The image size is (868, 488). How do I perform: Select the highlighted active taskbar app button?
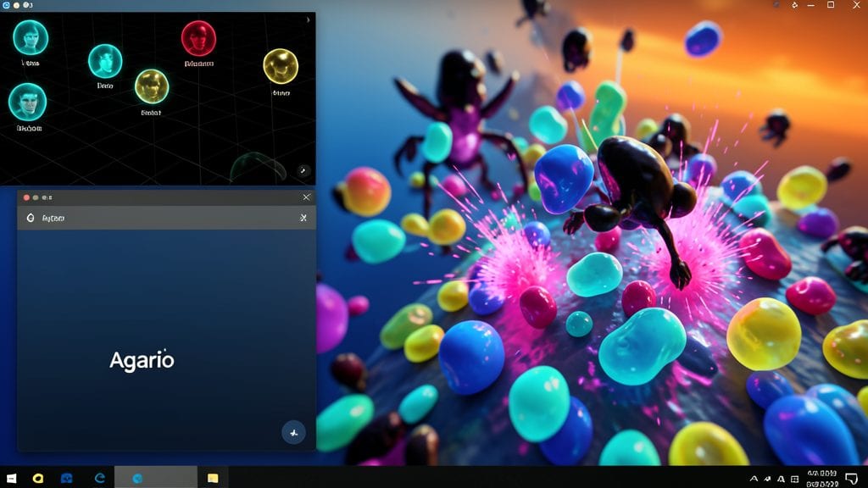click(156, 478)
